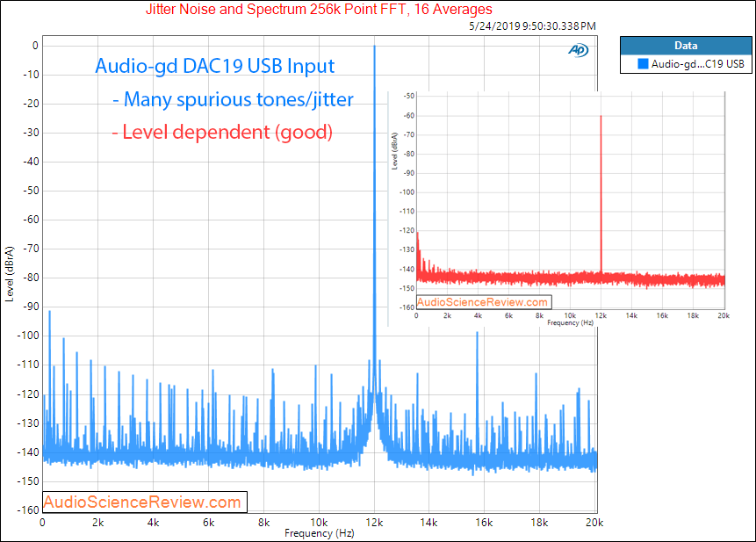Click the AP logo in the main graph

pos(578,50)
